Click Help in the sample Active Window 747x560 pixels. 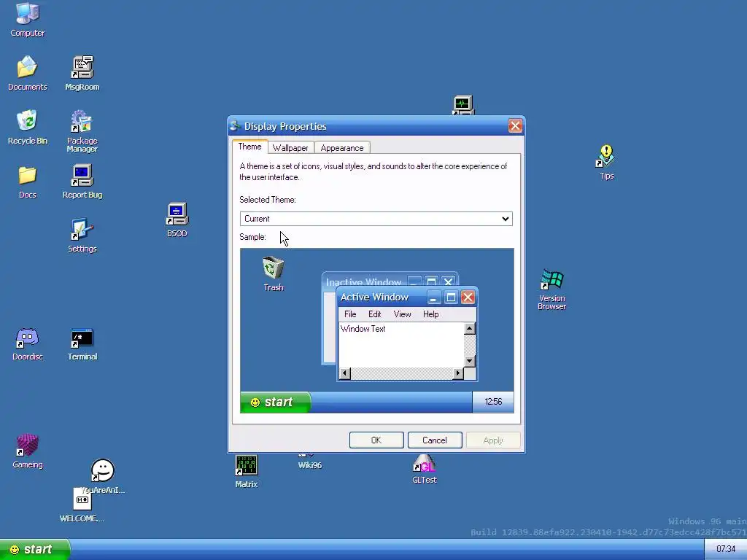pyautogui.click(x=430, y=314)
